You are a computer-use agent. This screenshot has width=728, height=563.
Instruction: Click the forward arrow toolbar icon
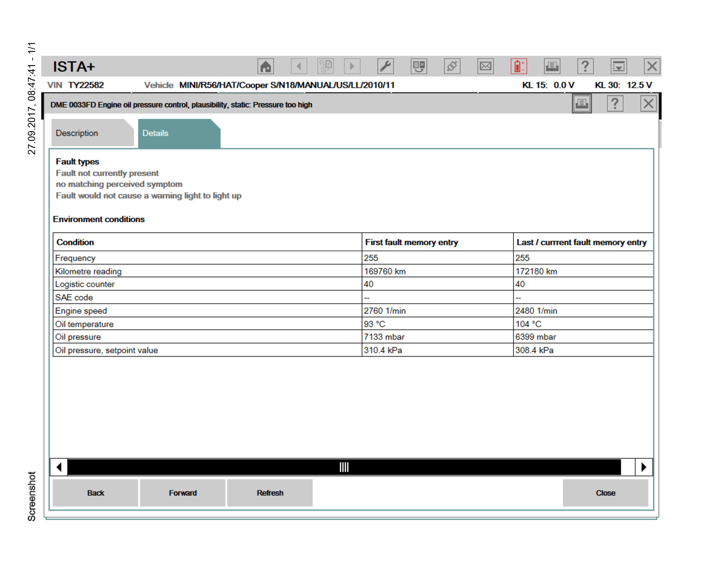tap(352, 66)
